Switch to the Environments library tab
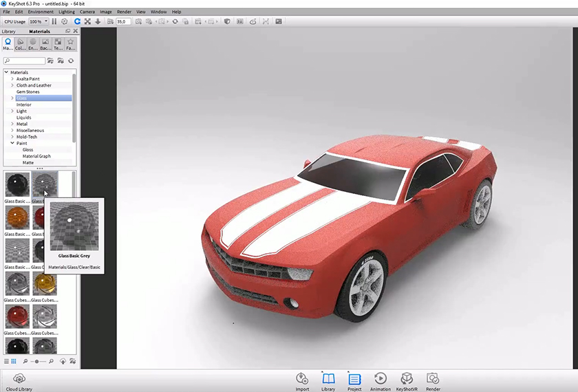This screenshot has height=392, width=578. pyautogui.click(x=32, y=45)
